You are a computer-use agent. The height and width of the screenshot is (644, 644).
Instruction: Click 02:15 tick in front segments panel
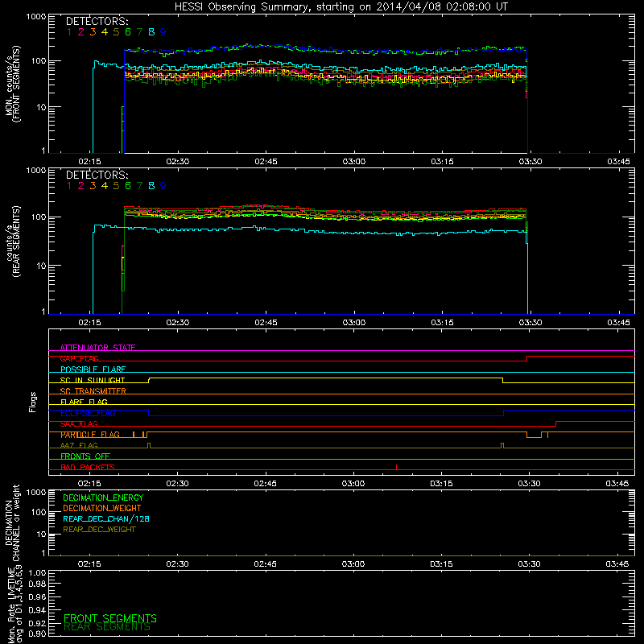tap(89, 162)
